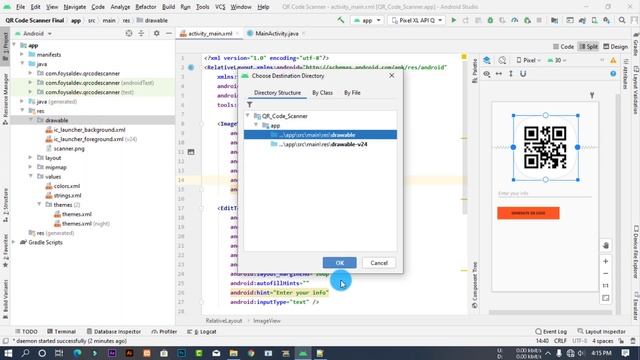Image resolution: width=640 pixels, height=360 pixels.
Task: Open the API 30 version dropdown
Action: [x=557, y=60]
